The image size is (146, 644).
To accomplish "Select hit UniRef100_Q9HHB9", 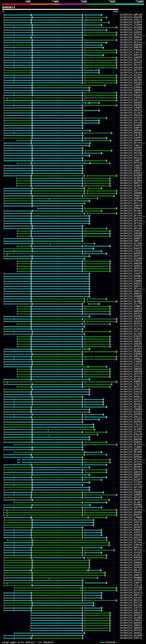I will pyautogui.click(x=131, y=193).
